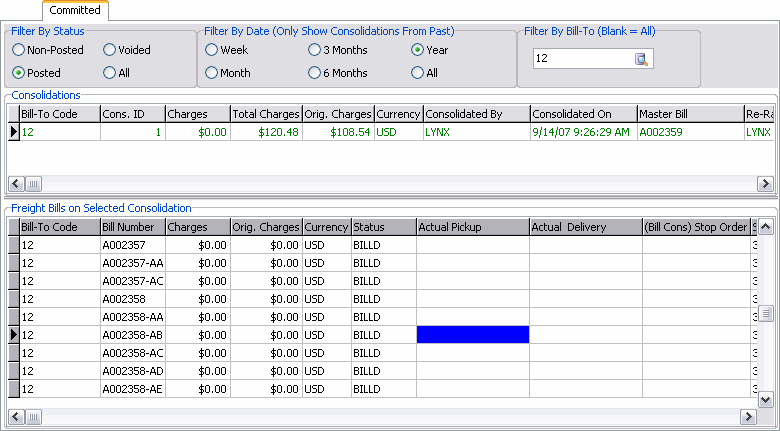Click the Cons. ID column header
Image resolution: width=780 pixels, height=431 pixels.
pos(133,114)
